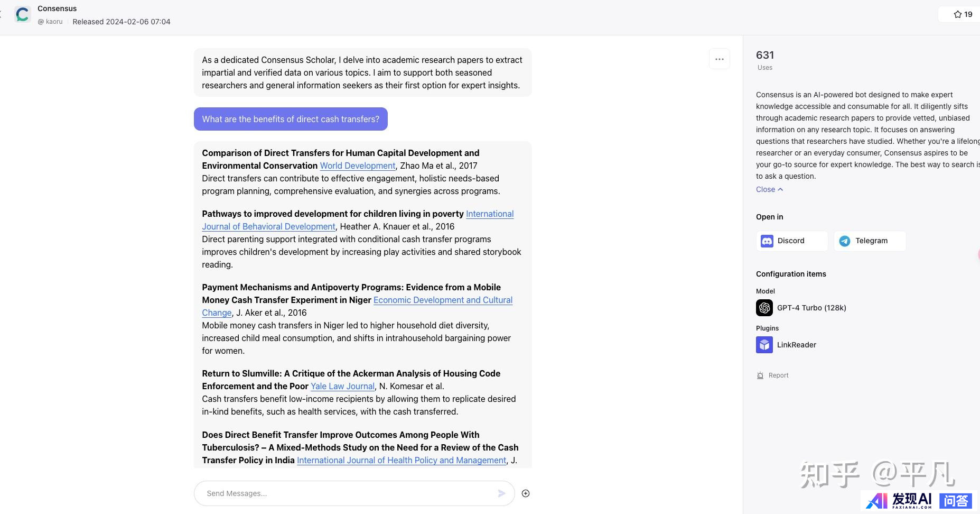Screen dimensions: 980x514
Task: Click the Consensus bot logo icon
Action: [22, 14]
